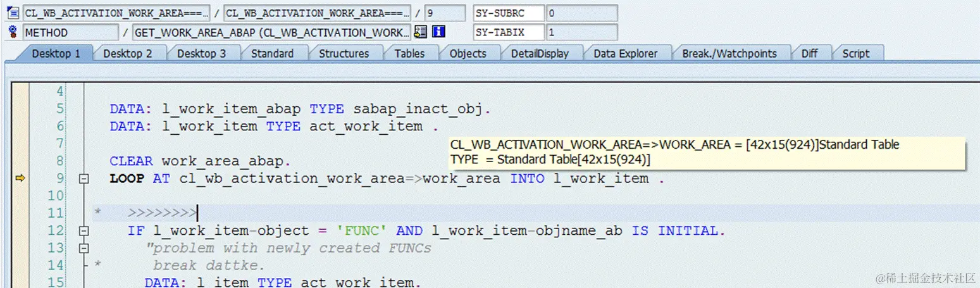Collapse the comment block at line 13
The height and width of the screenshot is (288, 980).
pos(82,248)
